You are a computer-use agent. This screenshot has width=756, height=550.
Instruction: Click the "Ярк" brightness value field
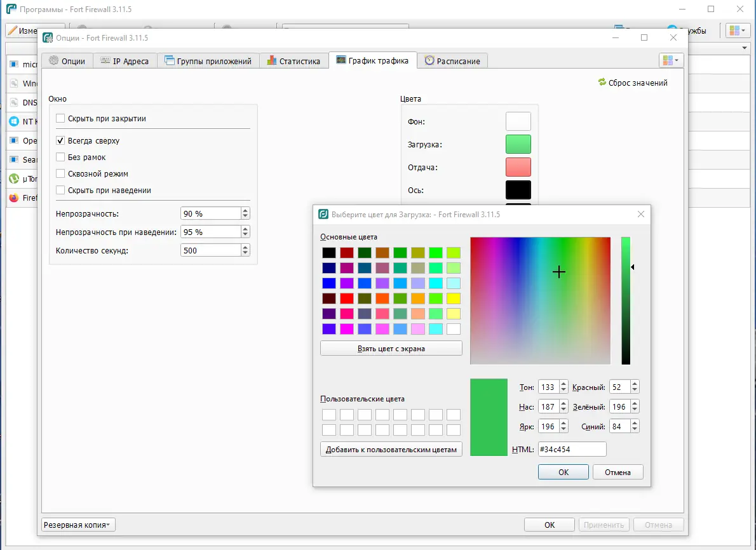click(549, 427)
